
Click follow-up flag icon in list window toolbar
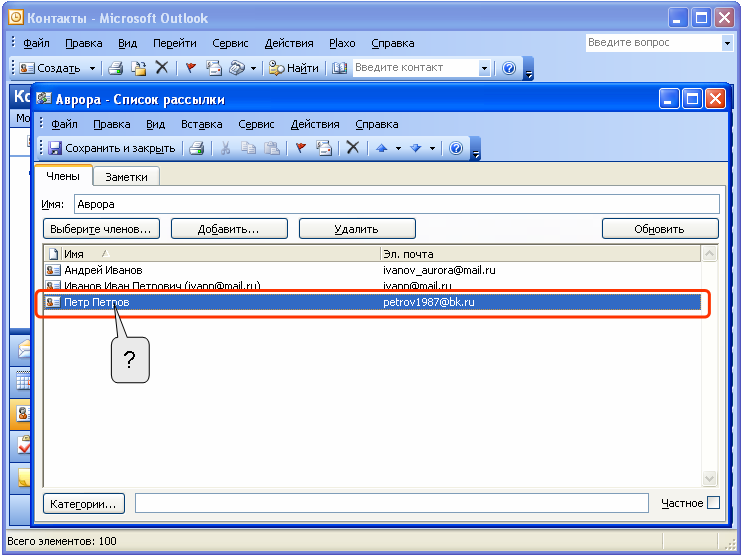tap(301, 148)
